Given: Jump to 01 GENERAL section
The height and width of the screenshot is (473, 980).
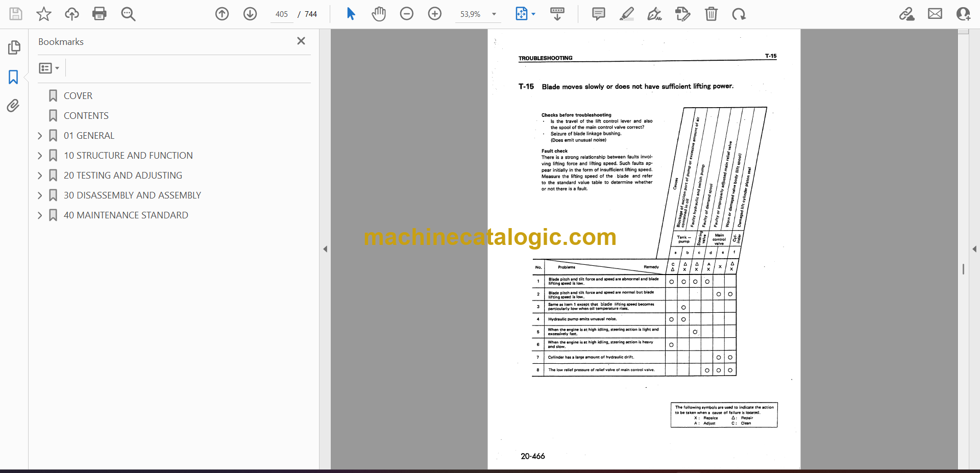Looking at the screenshot, I should click(89, 136).
